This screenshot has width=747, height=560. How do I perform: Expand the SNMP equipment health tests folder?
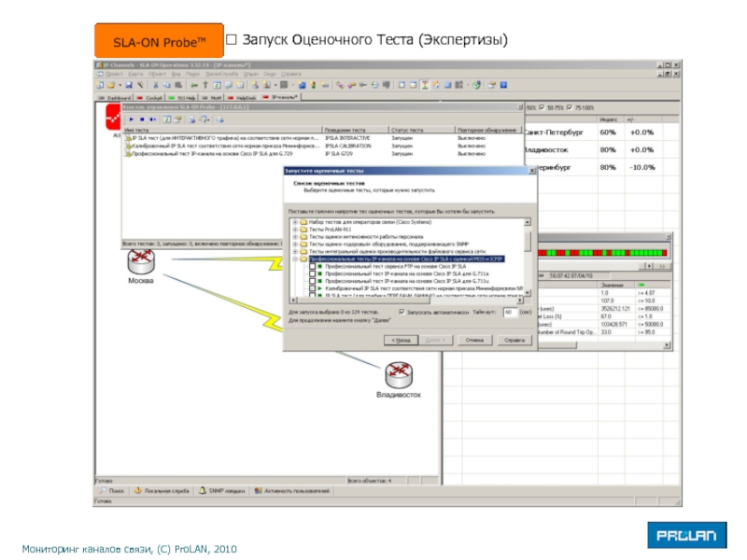295,244
